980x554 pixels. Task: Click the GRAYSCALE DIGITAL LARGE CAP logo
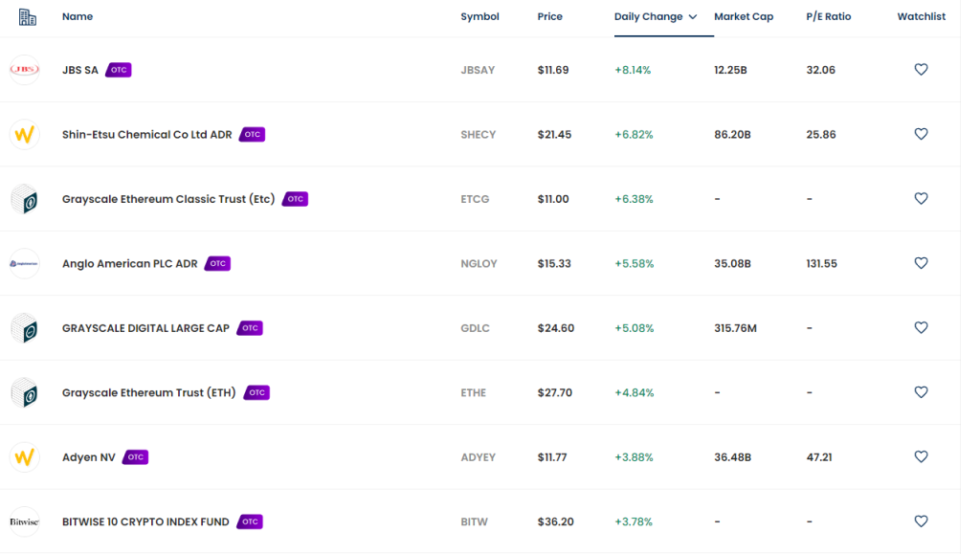point(24,327)
